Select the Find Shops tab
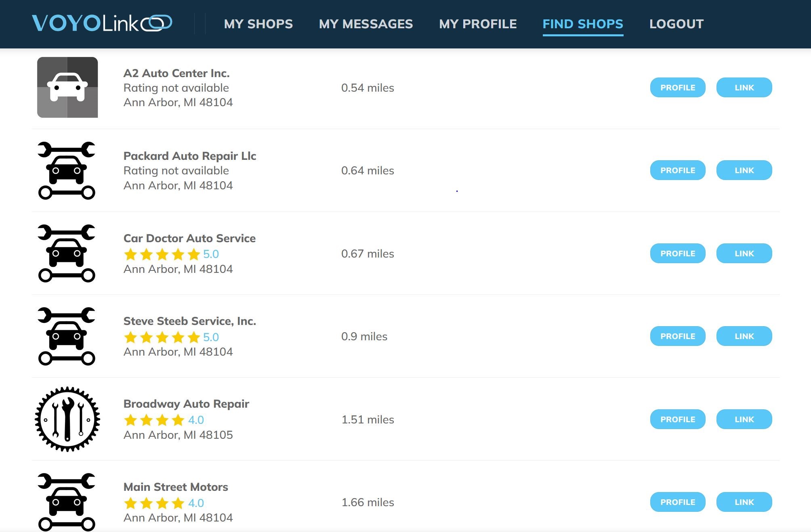811x532 pixels. 583,24
